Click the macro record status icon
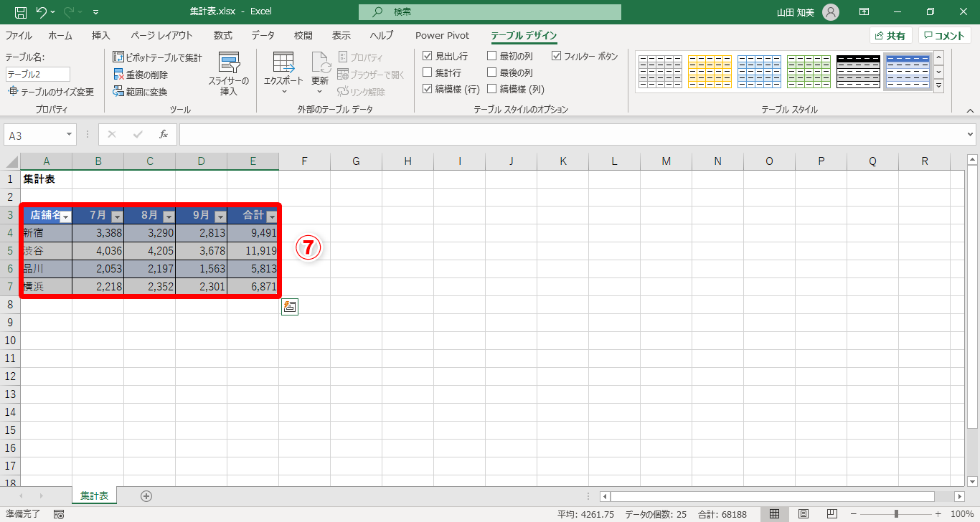 [59, 514]
